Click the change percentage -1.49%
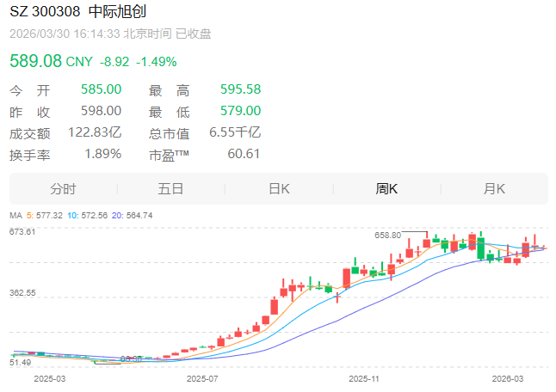The height and width of the screenshot is (392, 556). coord(157,62)
